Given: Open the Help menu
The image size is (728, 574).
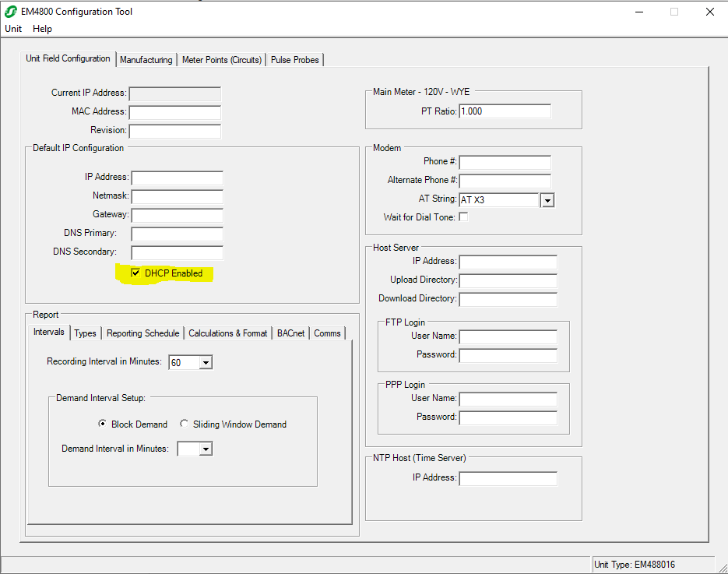Looking at the screenshot, I should pyautogui.click(x=42, y=29).
